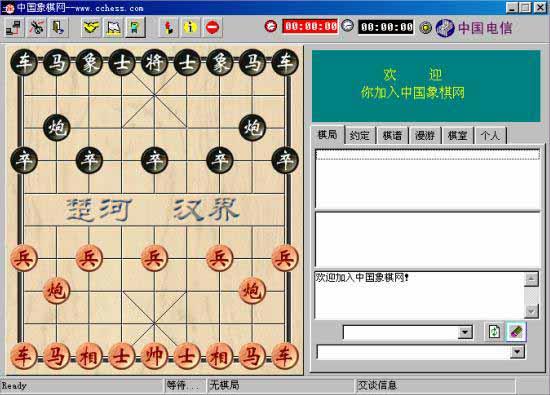Switch to the 棋谱 tab
Image resolution: width=550 pixels, height=395 pixels.
[x=392, y=135]
